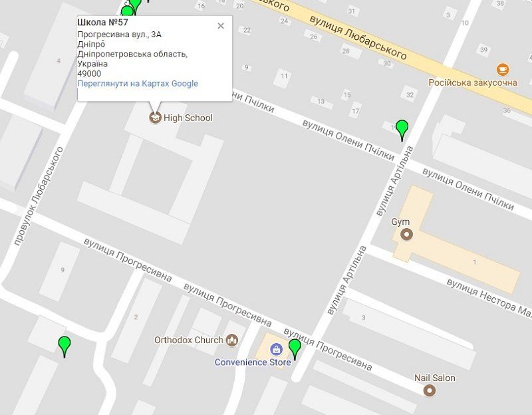The image size is (532, 415).
Task: Click the Orthodox Church icon
Action: pyautogui.click(x=231, y=340)
